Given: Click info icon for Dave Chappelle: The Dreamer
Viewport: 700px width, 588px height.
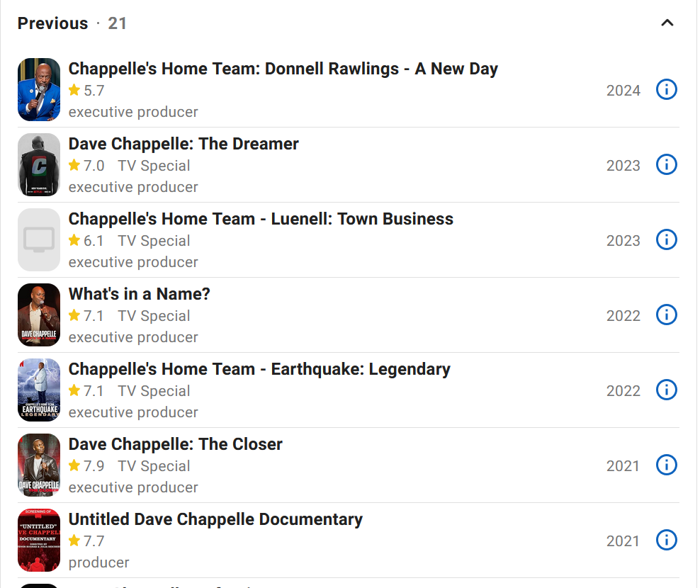Looking at the screenshot, I should tap(666, 165).
